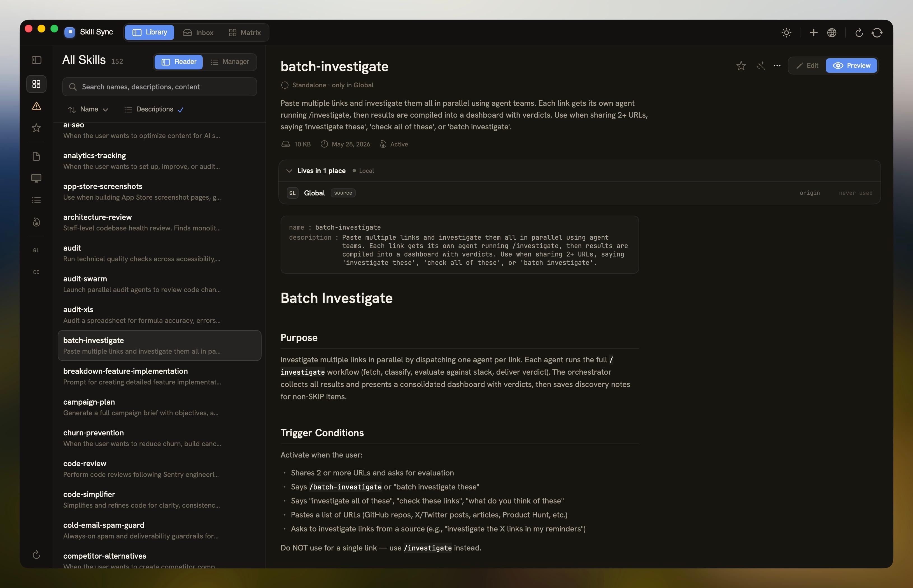Click the Trigger Conditions heading

pyautogui.click(x=322, y=433)
